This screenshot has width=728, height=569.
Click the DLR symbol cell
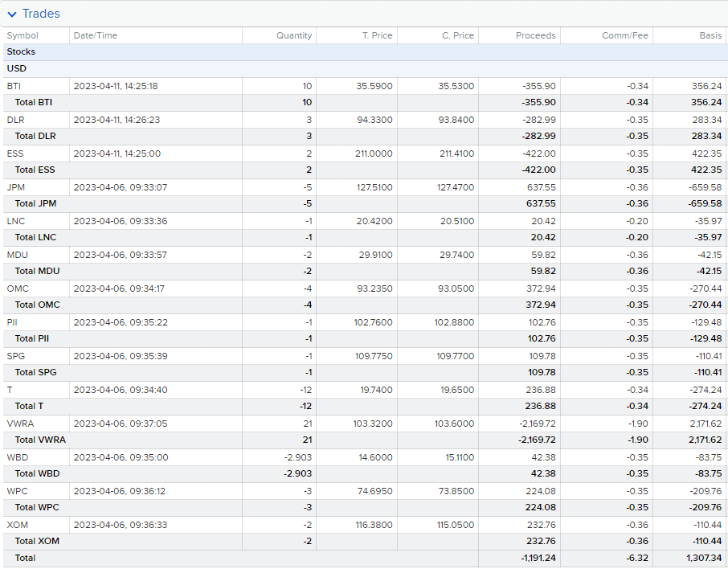pos(15,121)
